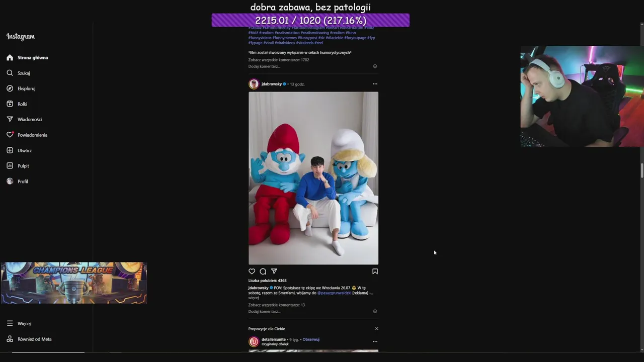Open jdabrowsky profile avatar

(254, 84)
